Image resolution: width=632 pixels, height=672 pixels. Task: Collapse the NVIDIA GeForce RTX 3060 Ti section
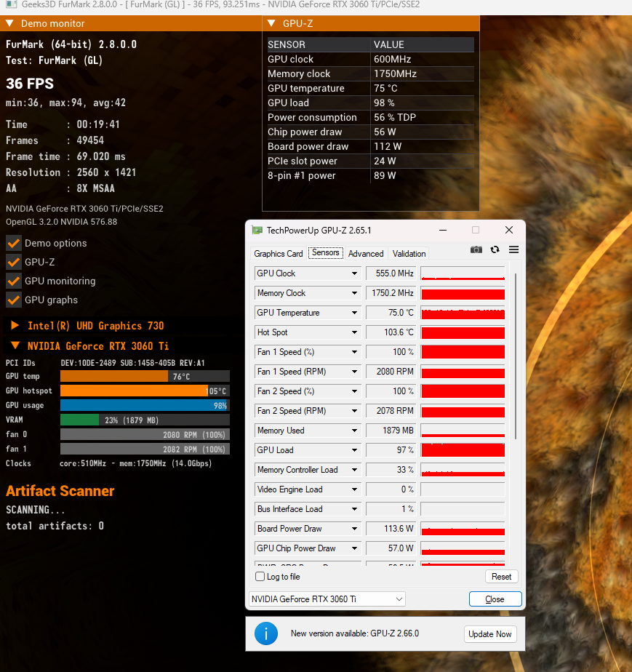15,345
